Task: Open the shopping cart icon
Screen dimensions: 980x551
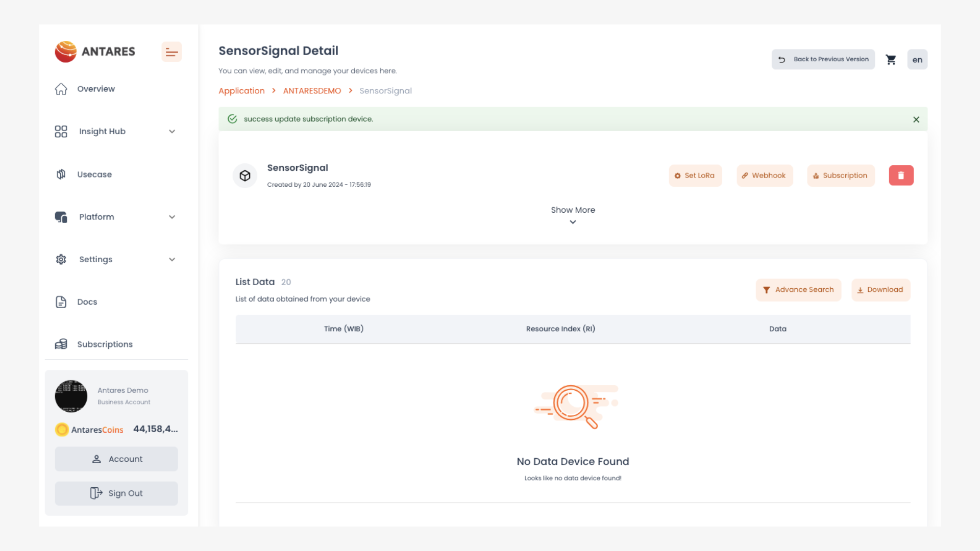Action: 891,60
